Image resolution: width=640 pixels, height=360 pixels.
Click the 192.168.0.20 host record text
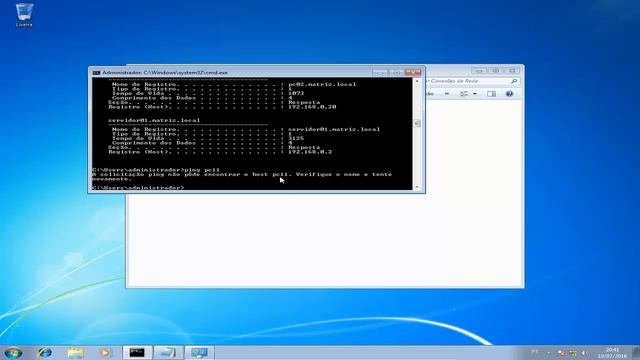point(312,107)
